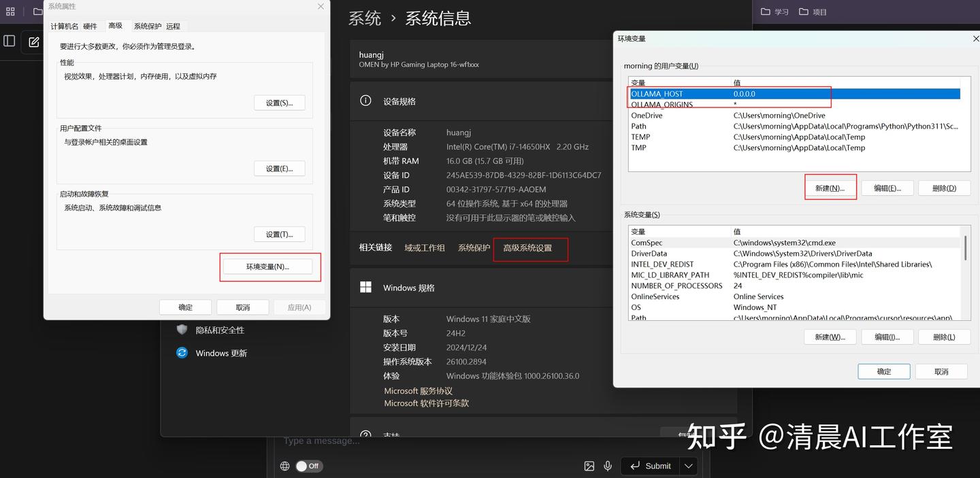Click the globe web search icon
The height and width of the screenshot is (478, 980).
285,466
